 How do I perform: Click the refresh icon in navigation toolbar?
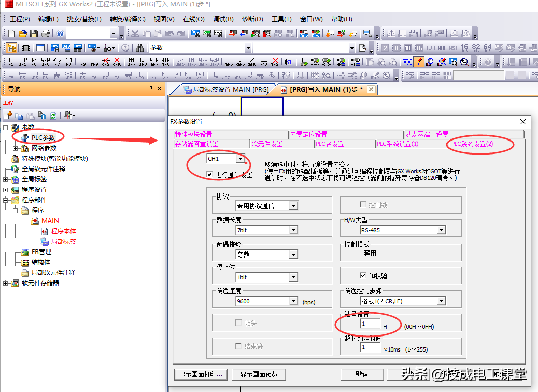(x=53, y=116)
